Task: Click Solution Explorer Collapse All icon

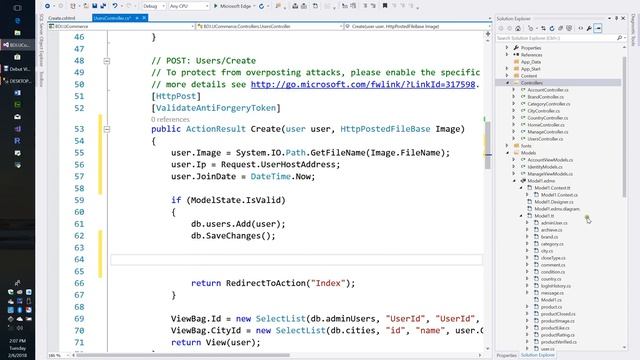Action: click(560, 28)
